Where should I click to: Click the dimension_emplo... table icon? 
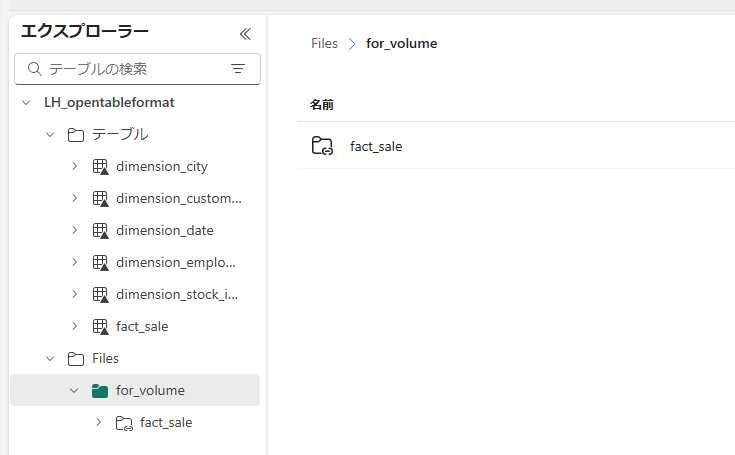(x=100, y=262)
